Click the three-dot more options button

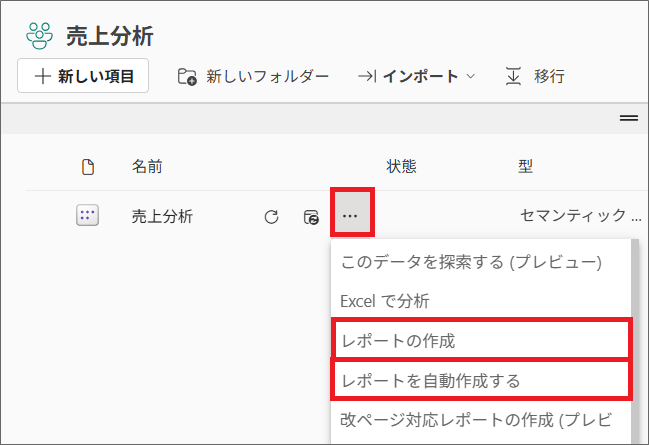352,215
